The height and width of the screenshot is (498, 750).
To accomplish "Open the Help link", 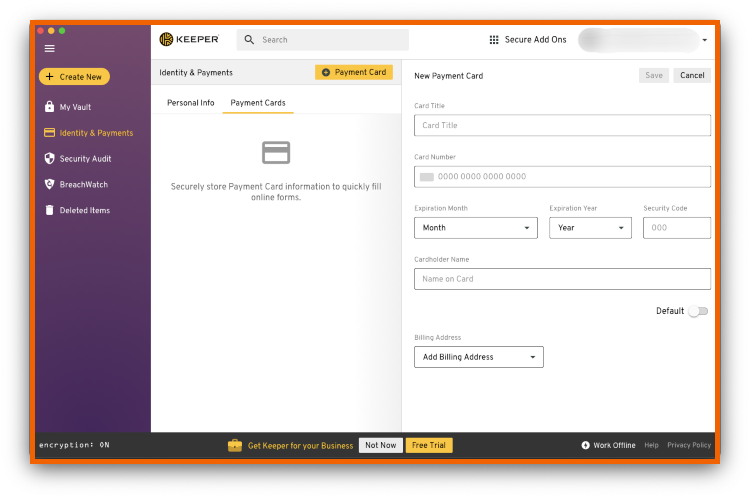I will tap(651, 445).
